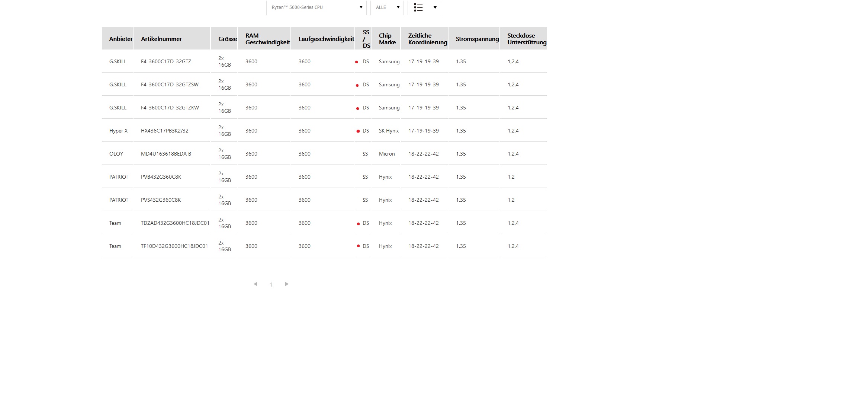Click red dot in TF10D432G3600HC18JDC01 row
This screenshot has width=868, height=399.
(358, 246)
